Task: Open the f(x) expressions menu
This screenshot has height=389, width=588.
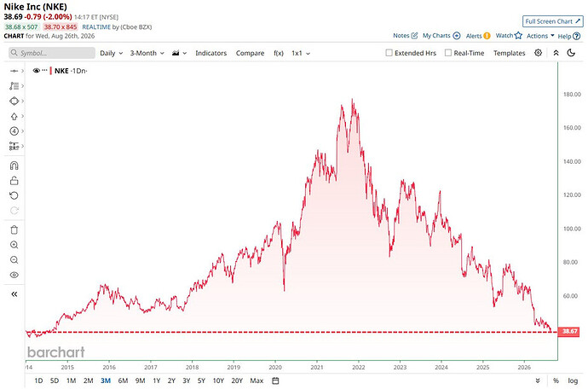Action: (x=279, y=54)
